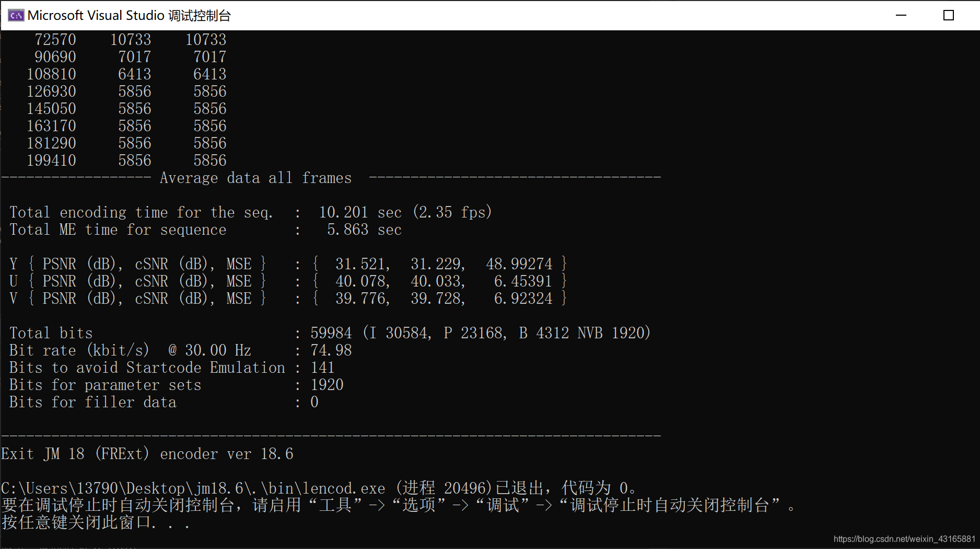Select 'Total encoding time for the seq.' label

click(x=141, y=213)
